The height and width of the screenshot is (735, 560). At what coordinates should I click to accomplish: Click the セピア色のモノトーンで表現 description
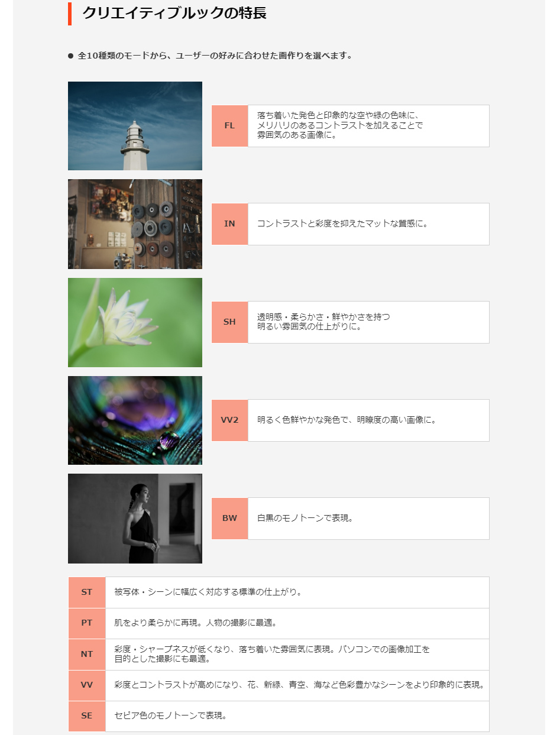pyautogui.click(x=171, y=716)
